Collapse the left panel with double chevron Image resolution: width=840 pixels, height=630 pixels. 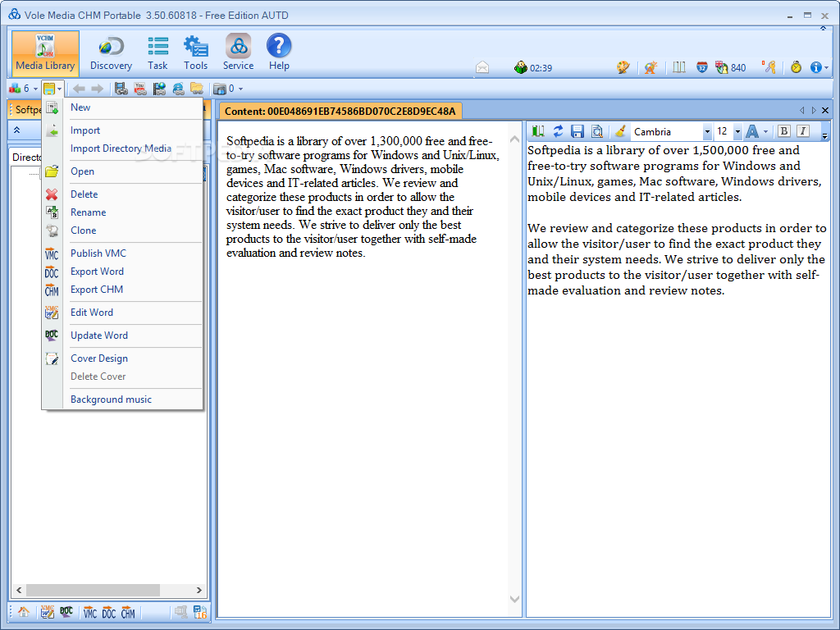pyautogui.click(x=16, y=130)
